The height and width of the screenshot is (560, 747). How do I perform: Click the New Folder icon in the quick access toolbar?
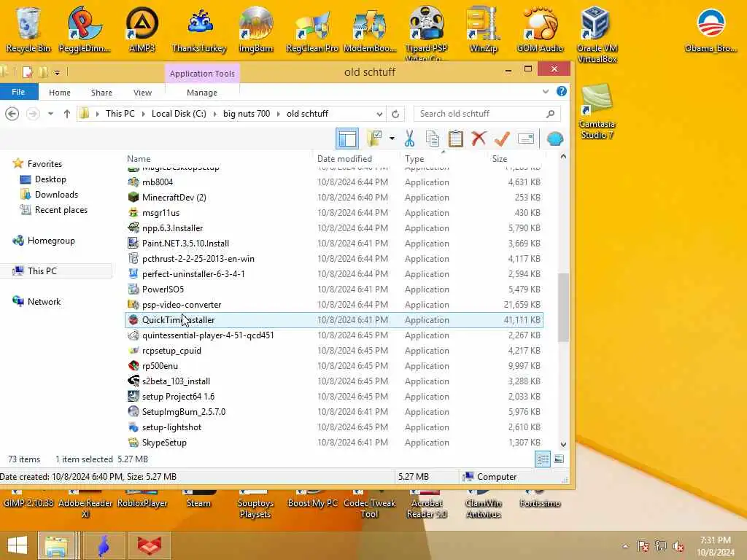click(43, 72)
